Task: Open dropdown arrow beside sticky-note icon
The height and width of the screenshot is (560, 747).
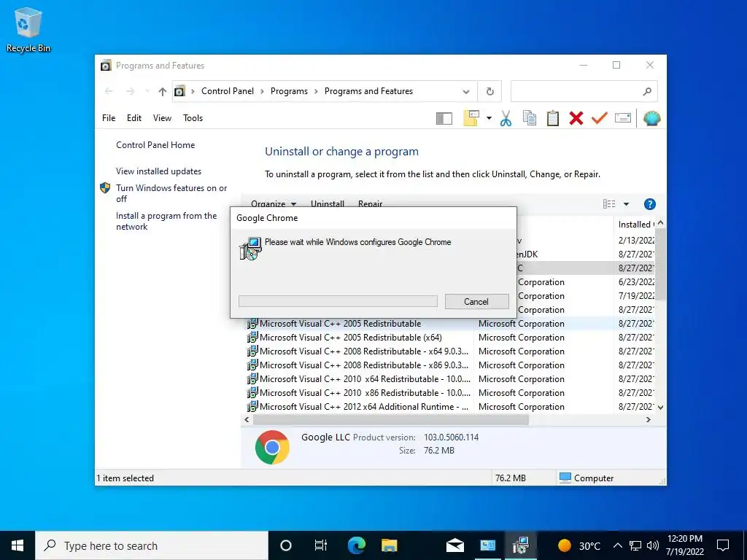Action: coord(489,118)
